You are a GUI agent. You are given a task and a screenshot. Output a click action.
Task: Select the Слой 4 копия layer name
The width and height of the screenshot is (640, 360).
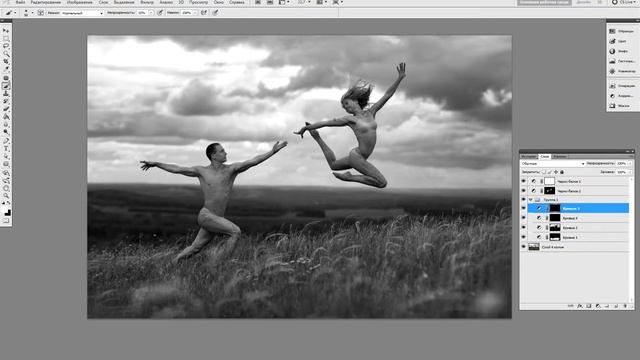(x=552, y=247)
